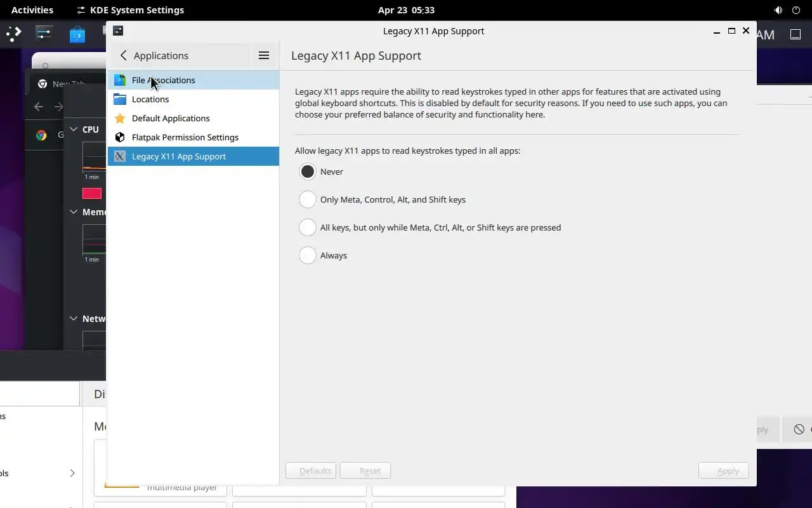Click the Locations folder icon
The height and width of the screenshot is (508, 812).
click(120, 99)
